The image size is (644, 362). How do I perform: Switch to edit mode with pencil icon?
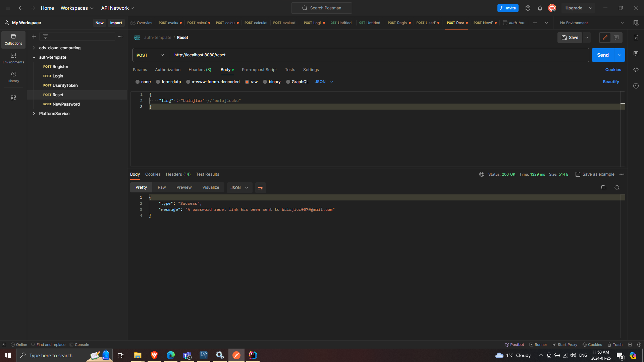click(605, 38)
